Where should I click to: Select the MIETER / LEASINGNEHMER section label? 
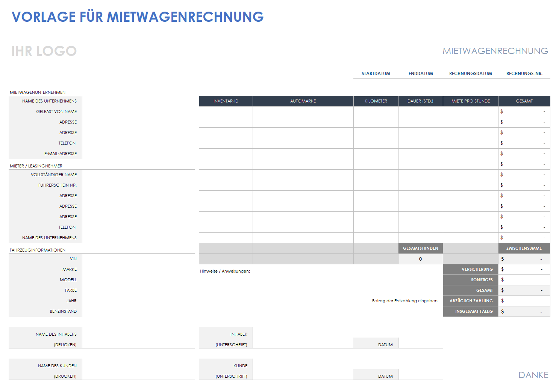tap(36, 166)
